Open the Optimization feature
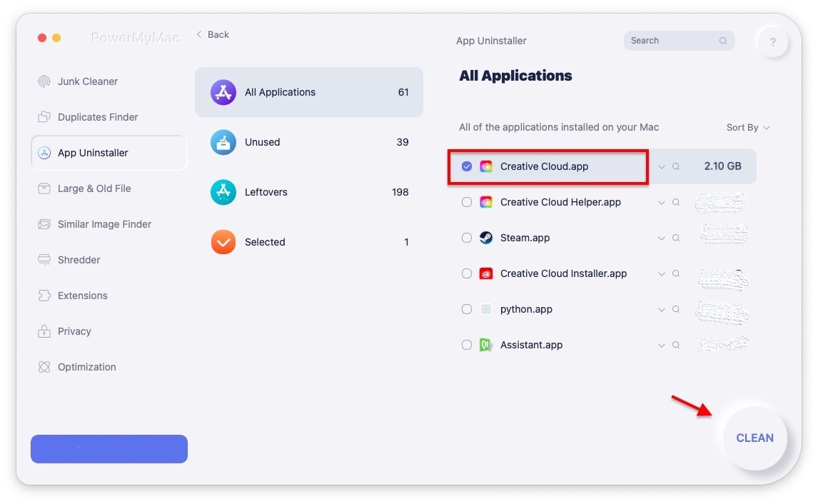Screen dimensions: 818x504 coord(86,366)
